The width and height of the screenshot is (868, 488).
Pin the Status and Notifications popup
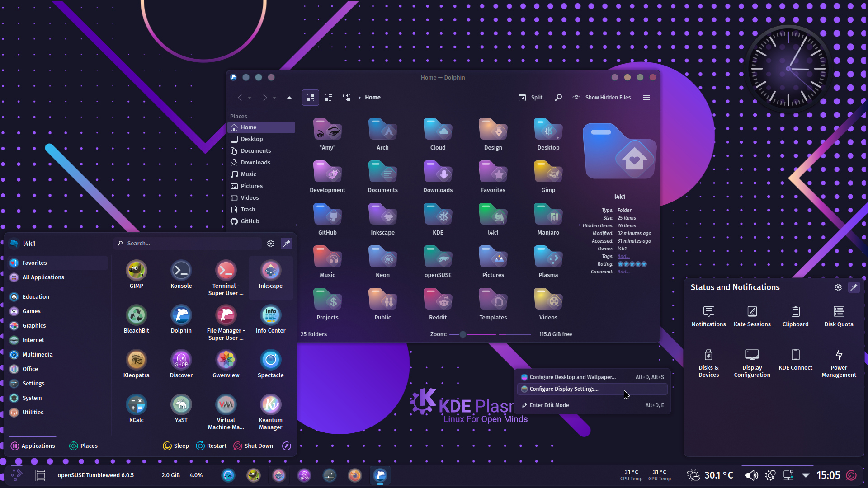854,287
